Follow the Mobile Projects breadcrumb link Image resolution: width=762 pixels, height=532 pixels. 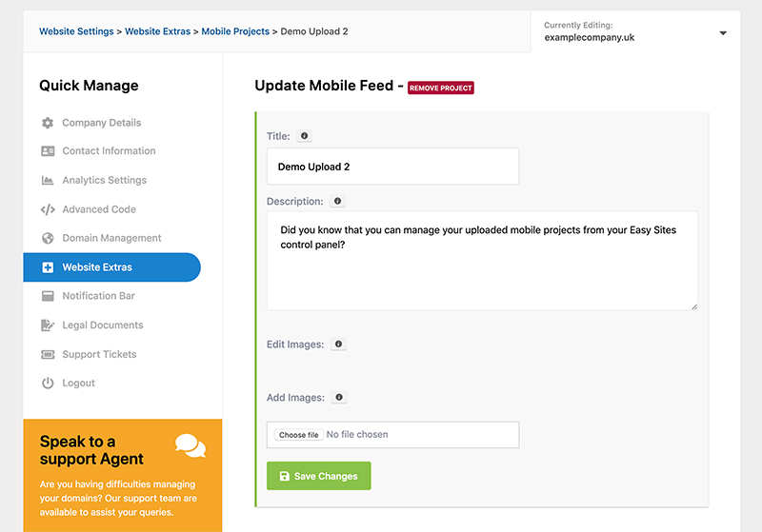click(x=234, y=31)
